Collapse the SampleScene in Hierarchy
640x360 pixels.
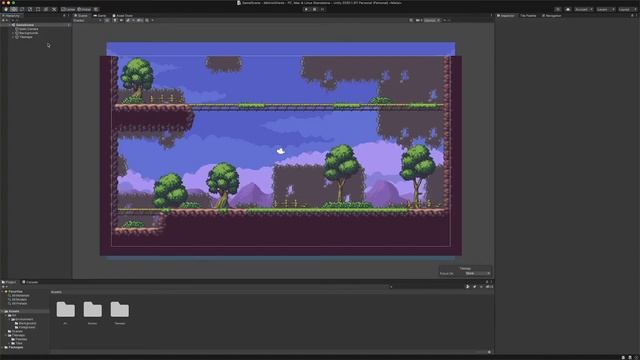[10, 25]
